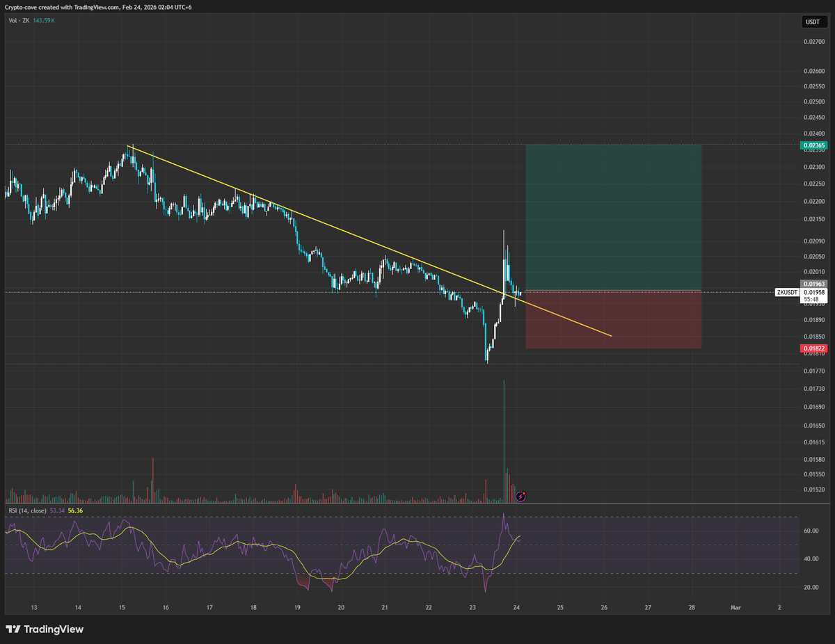Click the date label 28 on the time axis

coord(692,607)
